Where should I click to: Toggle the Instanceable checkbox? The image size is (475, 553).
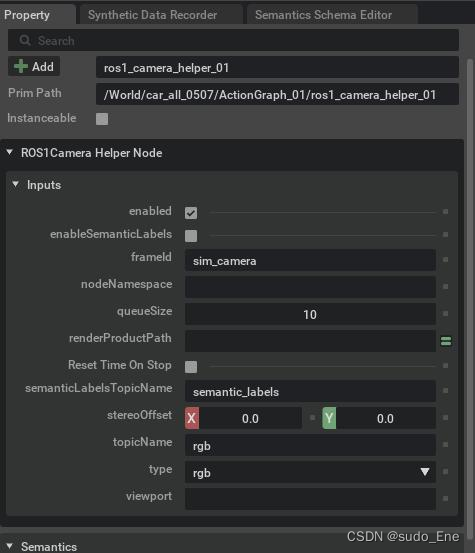click(102, 118)
